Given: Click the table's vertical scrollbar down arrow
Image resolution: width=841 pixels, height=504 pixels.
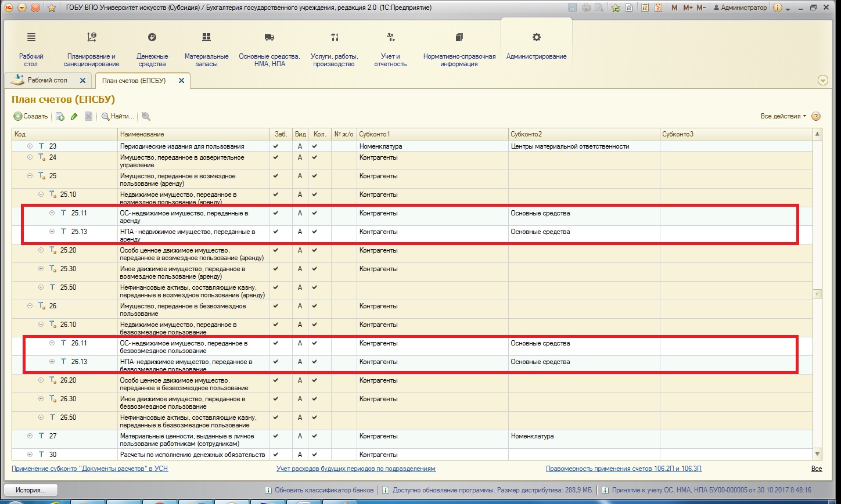Looking at the screenshot, I should pyautogui.click(x=818, y=454).
